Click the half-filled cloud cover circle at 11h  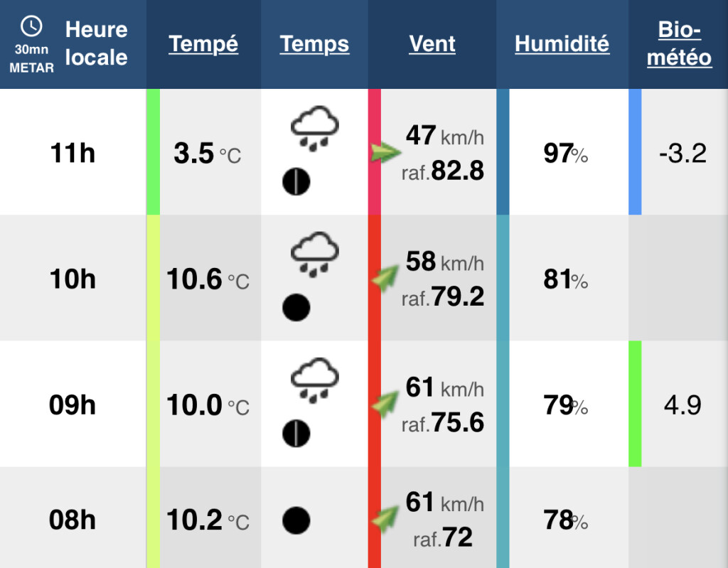click(x=296, y=181)
